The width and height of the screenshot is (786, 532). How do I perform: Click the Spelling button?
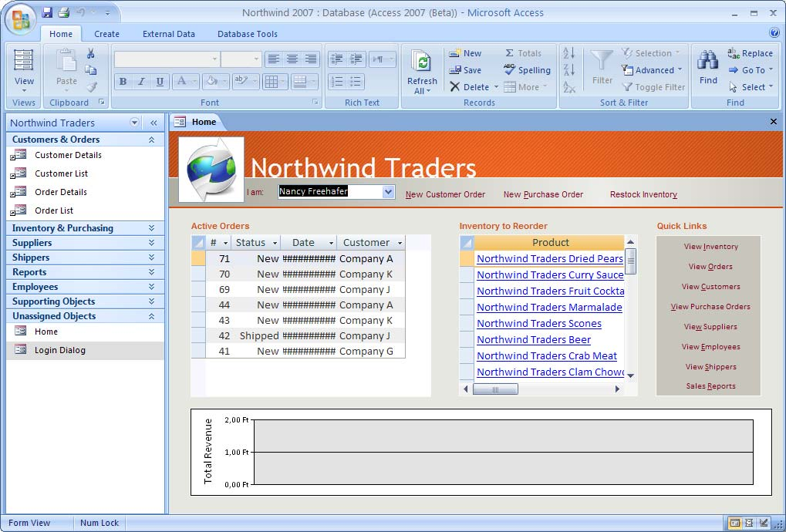click(528, 70)
